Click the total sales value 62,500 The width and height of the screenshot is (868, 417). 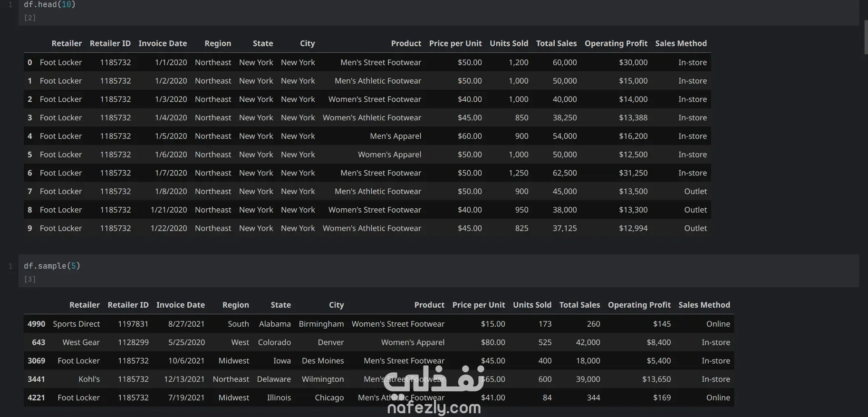coord(565,173)
